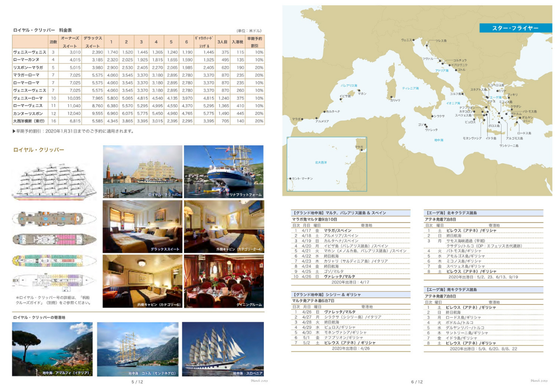This screenshot has width=555, height=392.
Task: Select the 2020年出港日:5/9、6/20、8/8、22 line
Action: (483, 349)
